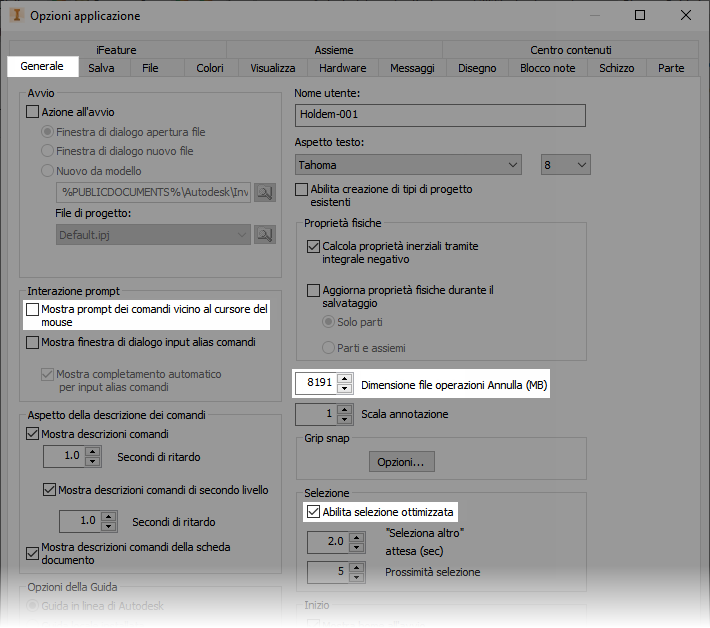Viewport: 710px width, 628px height.
Task: Select Finestra di dialogo apertura file radio
Action: tap(47, 132)
